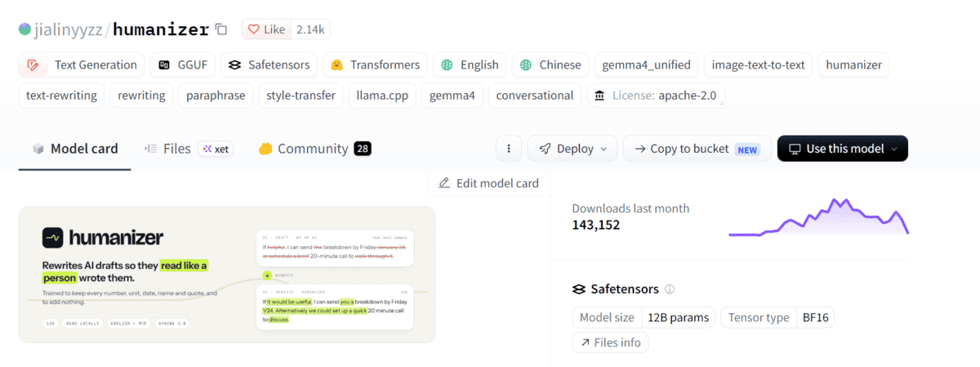This screenshot has height=367, width=980.
Task: Click the 28 Community discussions badge
Action: (363, 149)
